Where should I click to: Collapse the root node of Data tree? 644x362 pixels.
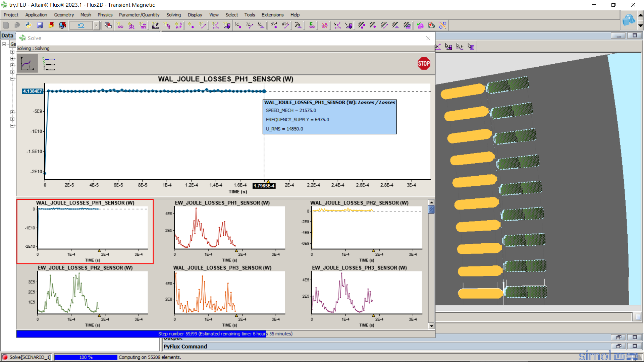tap(4, 44)
